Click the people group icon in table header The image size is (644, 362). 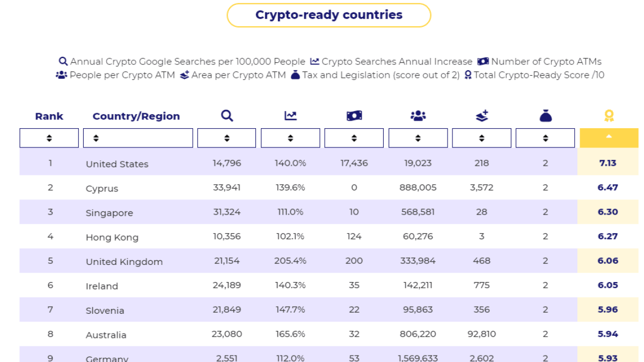tap(418, 116)
